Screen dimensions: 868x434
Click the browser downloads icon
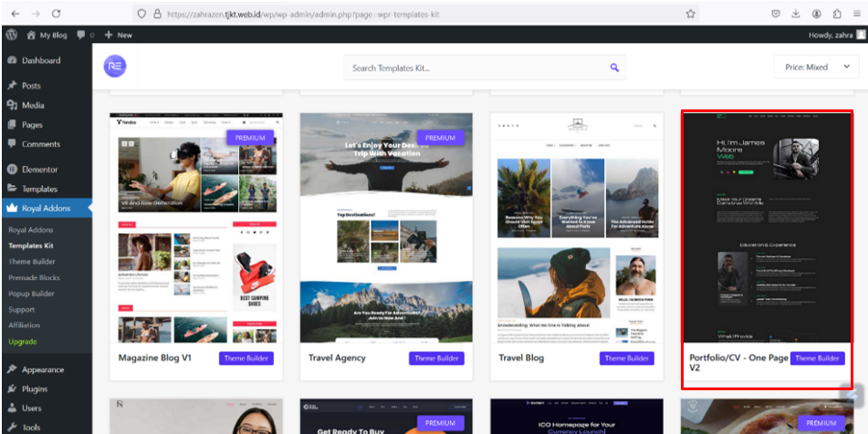click(795, 14)
